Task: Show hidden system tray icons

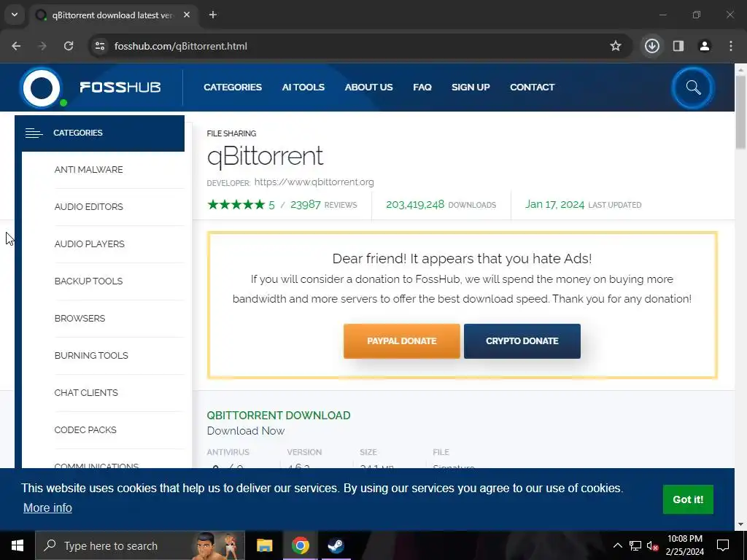Action: tap(617, 545)
